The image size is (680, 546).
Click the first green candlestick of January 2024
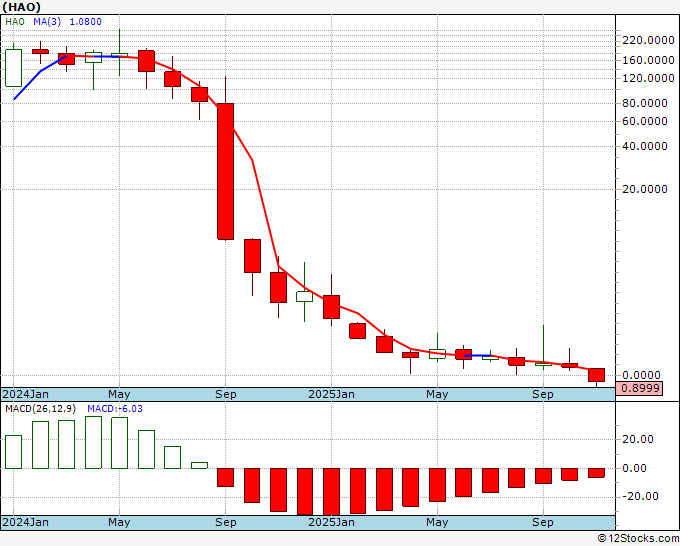pos(13,68)
